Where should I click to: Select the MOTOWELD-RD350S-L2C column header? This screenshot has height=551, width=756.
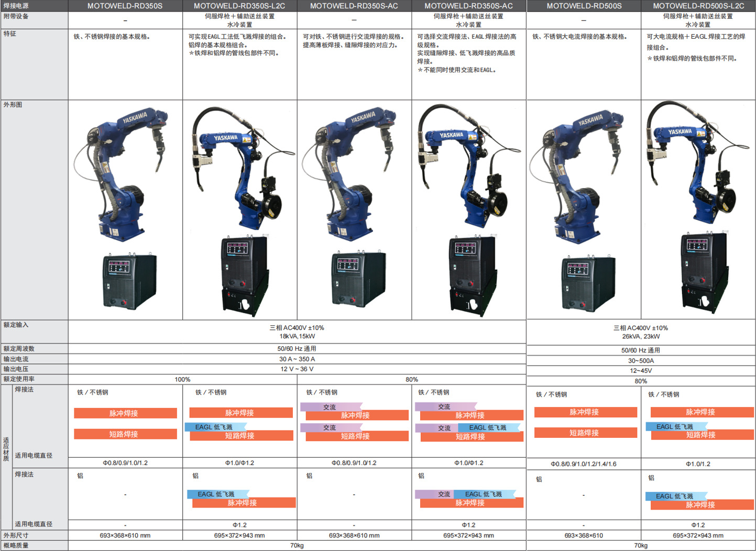pyautogui.click(x=239, y=6)
